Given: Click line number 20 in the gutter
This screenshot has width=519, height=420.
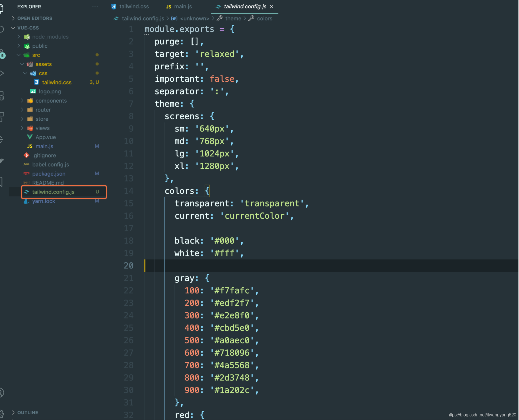Looking at the screenshot, I should click(129, 265).
